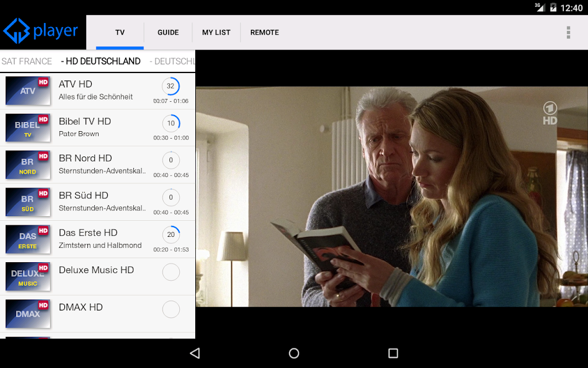Select the BR Süd HD channel logo
This screenshot has width=588, height=368.
click(x=28, y=202)
